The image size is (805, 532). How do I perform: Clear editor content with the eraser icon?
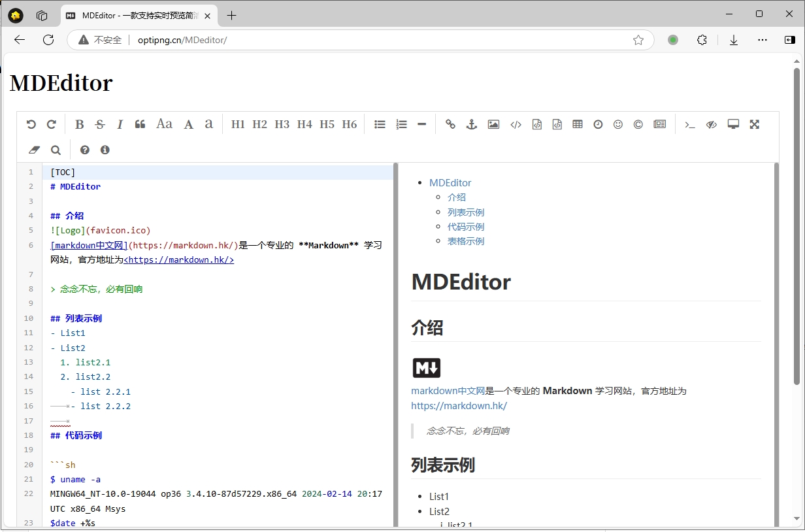[34, 150]
